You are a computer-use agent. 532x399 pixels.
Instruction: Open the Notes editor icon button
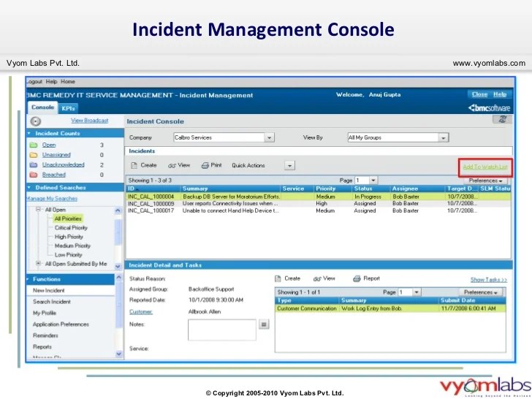264,324
